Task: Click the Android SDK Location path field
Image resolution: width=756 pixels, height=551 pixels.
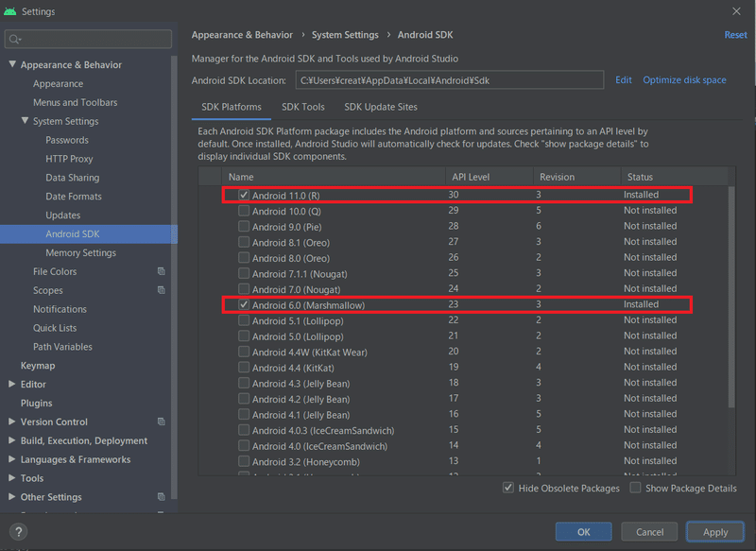Action: point(449,80)
